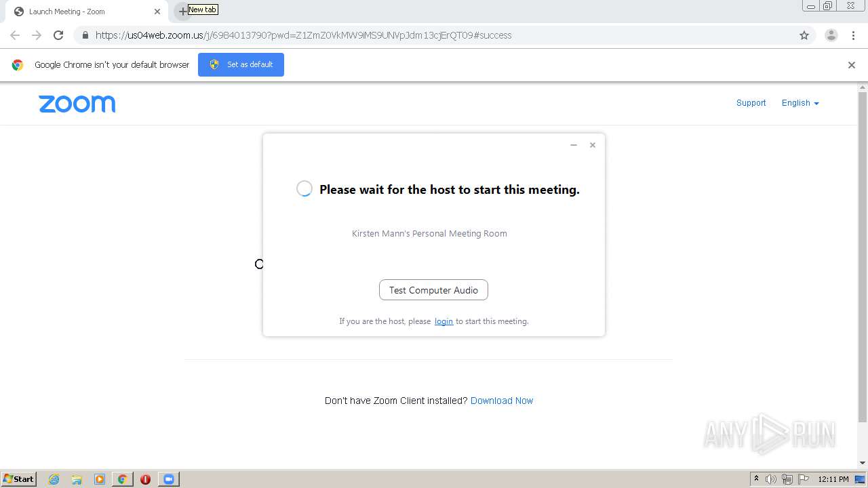This screenshot has width=868, height=488.
Task: Show hidden system tray icons
Action: pos(756,479)
